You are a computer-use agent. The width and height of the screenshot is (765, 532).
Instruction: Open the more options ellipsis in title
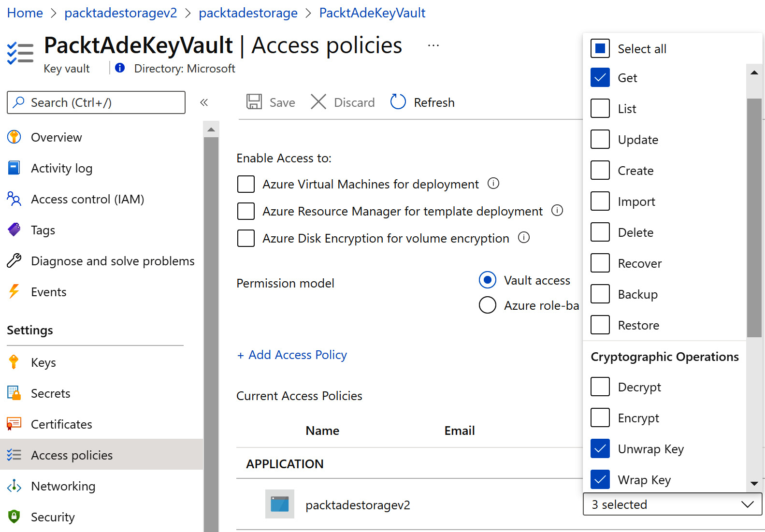tap(433, 45)
